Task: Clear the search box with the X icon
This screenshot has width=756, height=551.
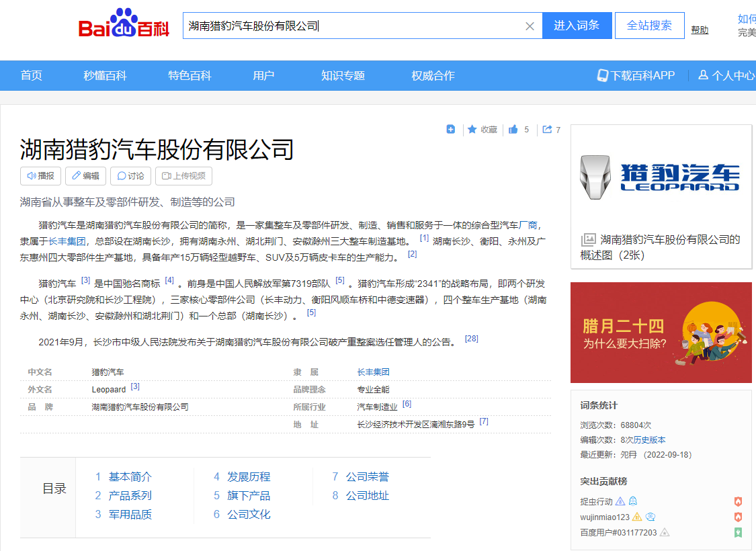Action: pyautogui.click(x=530, y=26)
